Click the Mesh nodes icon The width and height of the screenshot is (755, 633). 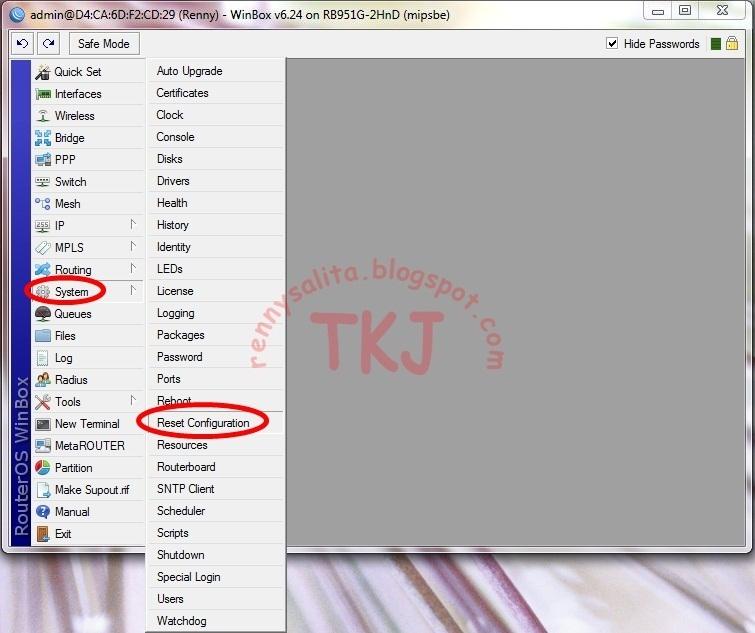(x=43, y=204)
